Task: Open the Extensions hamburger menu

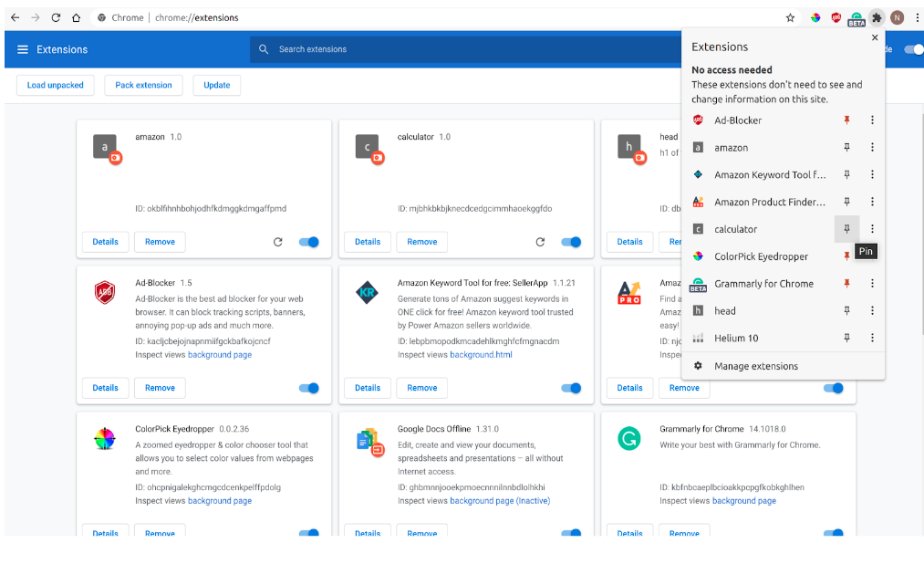Action: 23,49
